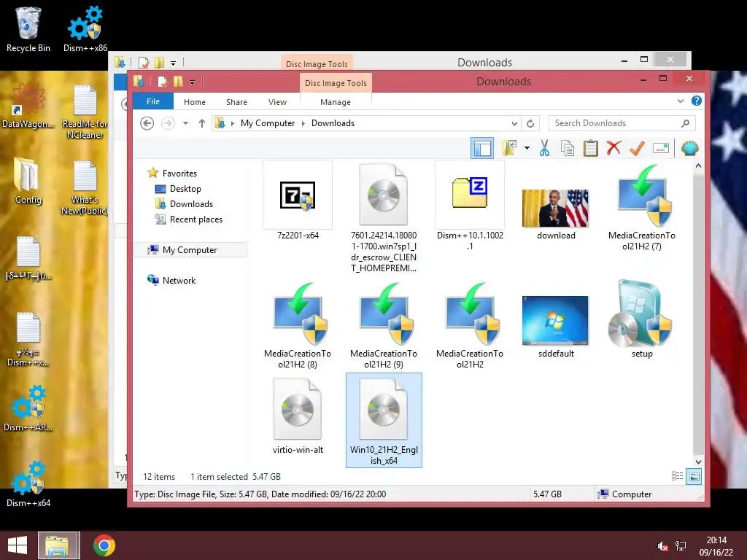The height and width of the screenshot is (560, 747).
Task: Select the setup installer file
Action: [642, 320]
